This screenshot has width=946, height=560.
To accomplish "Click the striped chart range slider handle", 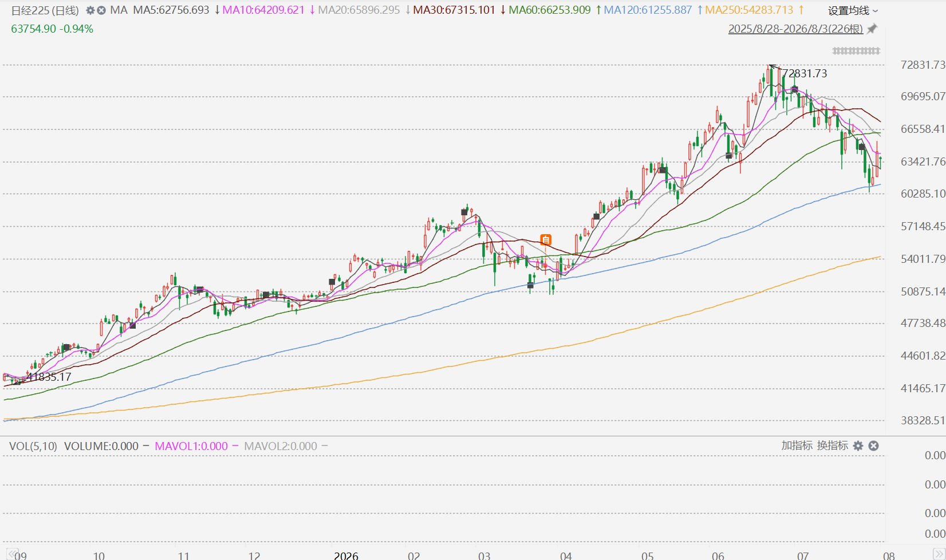I will pos(856,51).
